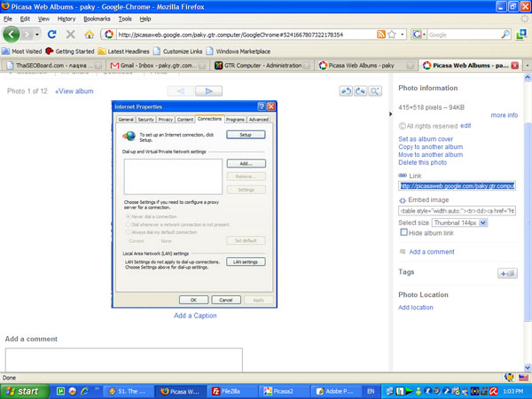Viewport: 532px width, 399px height.
Task: Click Delete this photo link
Action: 422,162
